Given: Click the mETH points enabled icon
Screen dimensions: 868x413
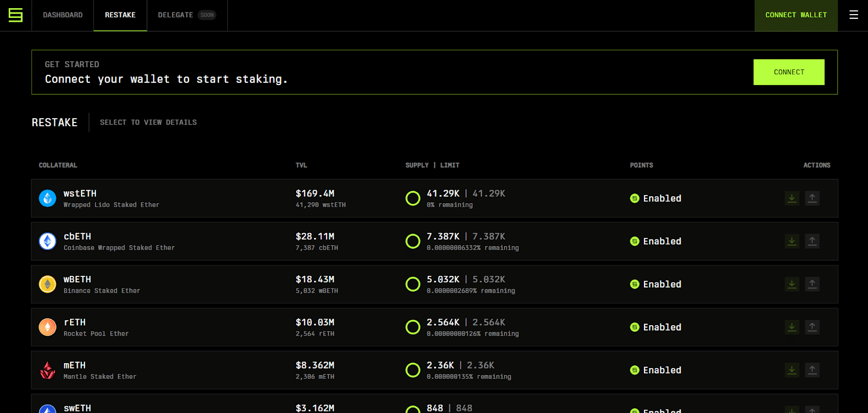Looking at the screenshot, I should (x=635, y=370).
